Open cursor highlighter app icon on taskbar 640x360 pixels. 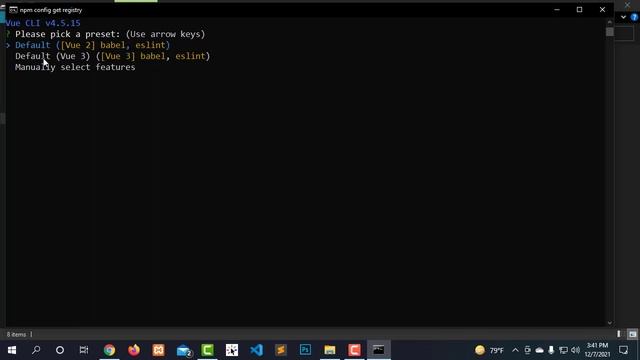pos(232,350)
